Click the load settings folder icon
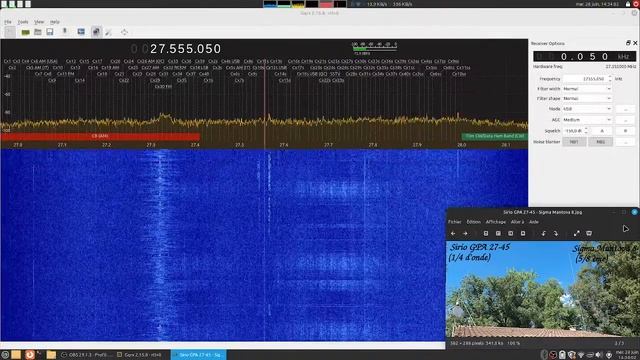Image resolution: width=640 pixels, height=360 pixels. click(x=38, y=32)
